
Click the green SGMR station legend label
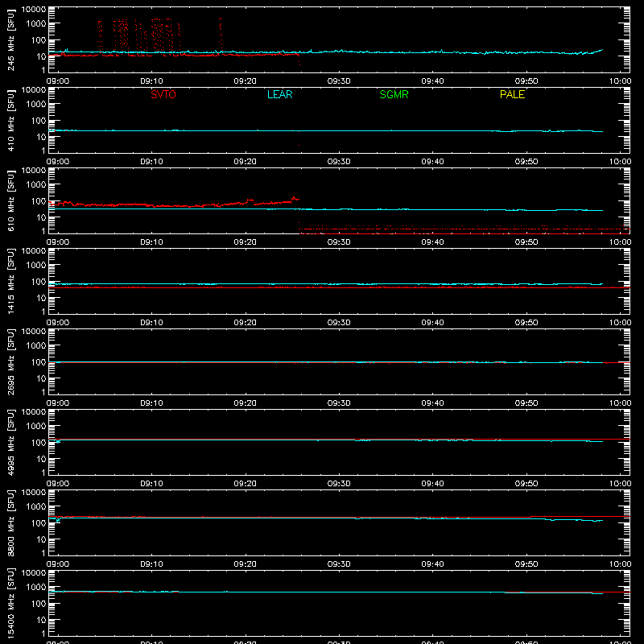[394, 94]
